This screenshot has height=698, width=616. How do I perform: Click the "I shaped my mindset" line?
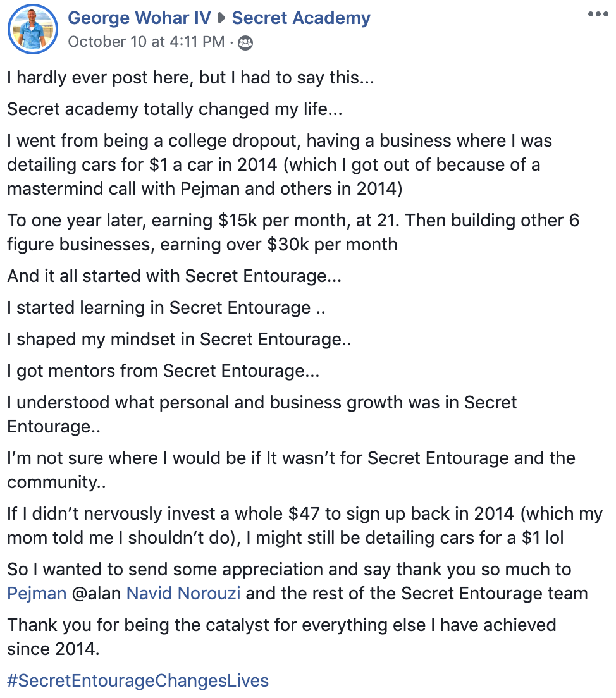(179, 340)
